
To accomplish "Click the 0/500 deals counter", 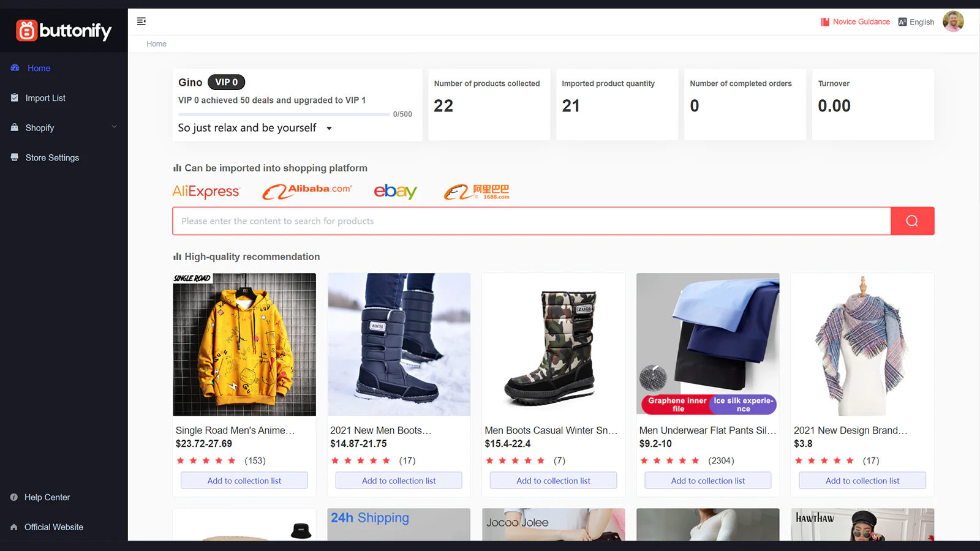I will pyautogui.click(x=402, y=114).
